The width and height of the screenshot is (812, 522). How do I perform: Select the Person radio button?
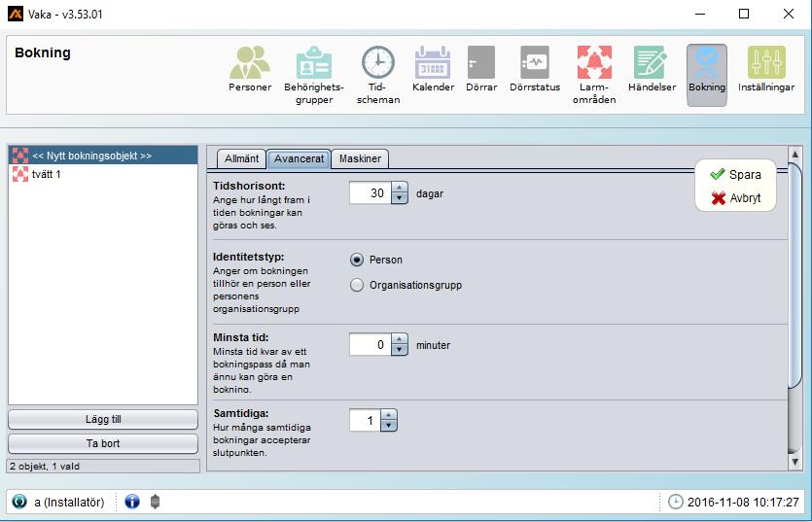point(357,260)
